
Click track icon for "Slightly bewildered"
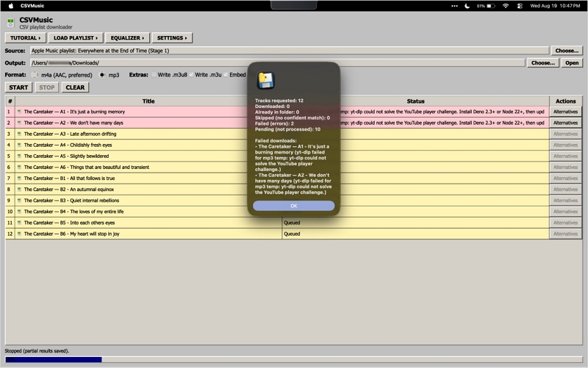tap(19, 156)
